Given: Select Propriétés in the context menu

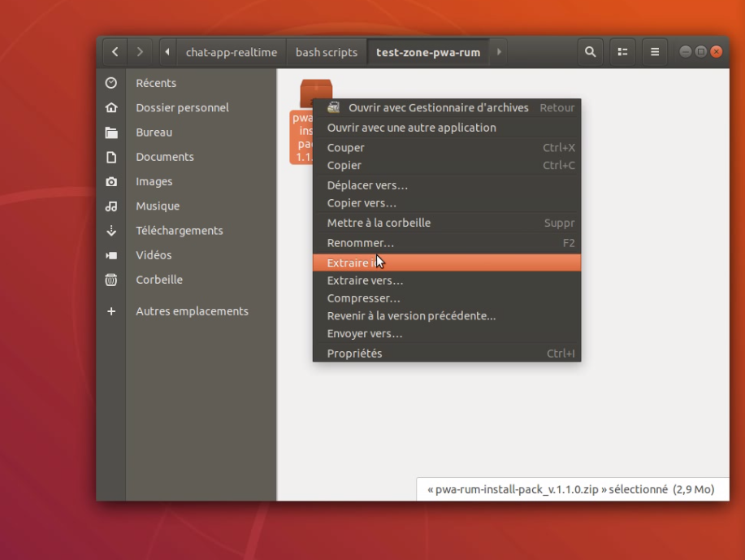Looking at the screenshot, I should coord(354,353).
